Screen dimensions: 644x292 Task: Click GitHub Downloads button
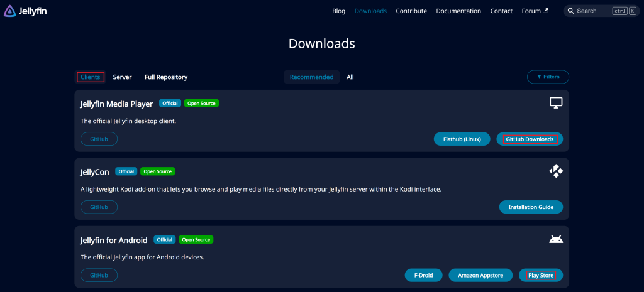tap(530, 139)
